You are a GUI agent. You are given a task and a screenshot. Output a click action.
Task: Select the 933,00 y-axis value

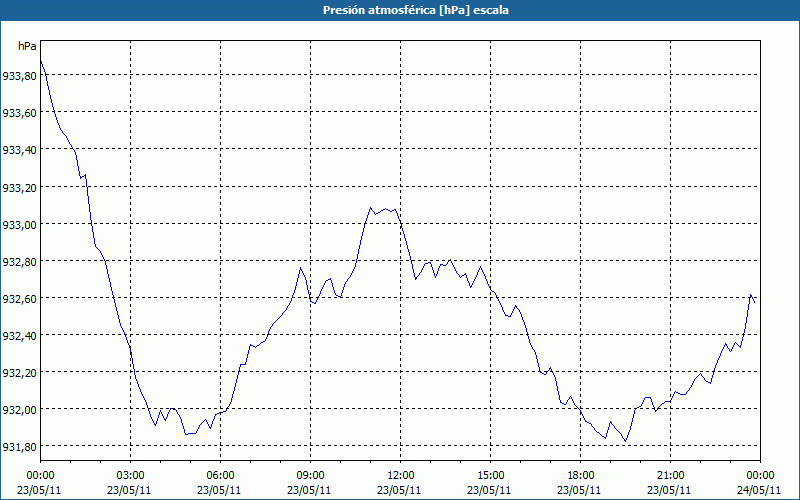[x=19, y=224]
